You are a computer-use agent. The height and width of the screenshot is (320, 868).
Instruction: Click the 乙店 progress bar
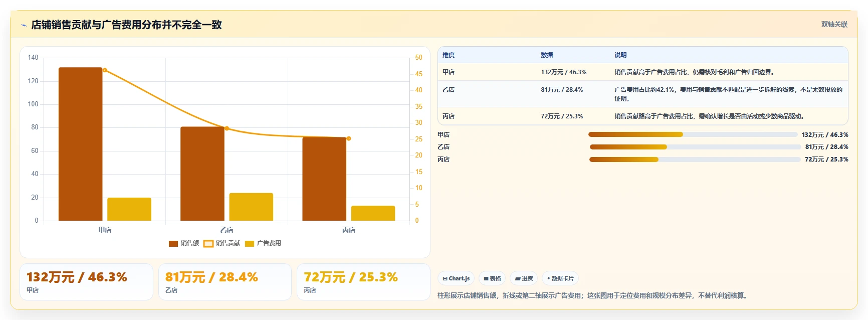pos(695,147)
